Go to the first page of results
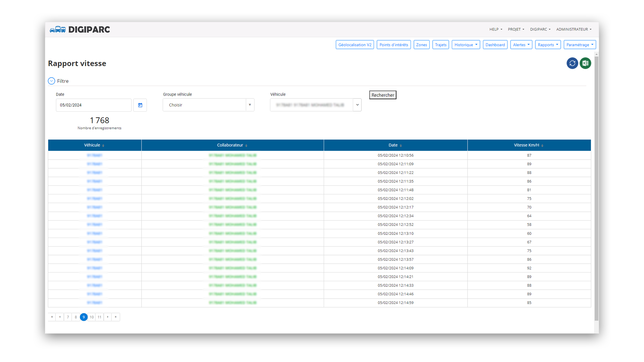This screenshot has height=362, width=644. click(52, 317)
